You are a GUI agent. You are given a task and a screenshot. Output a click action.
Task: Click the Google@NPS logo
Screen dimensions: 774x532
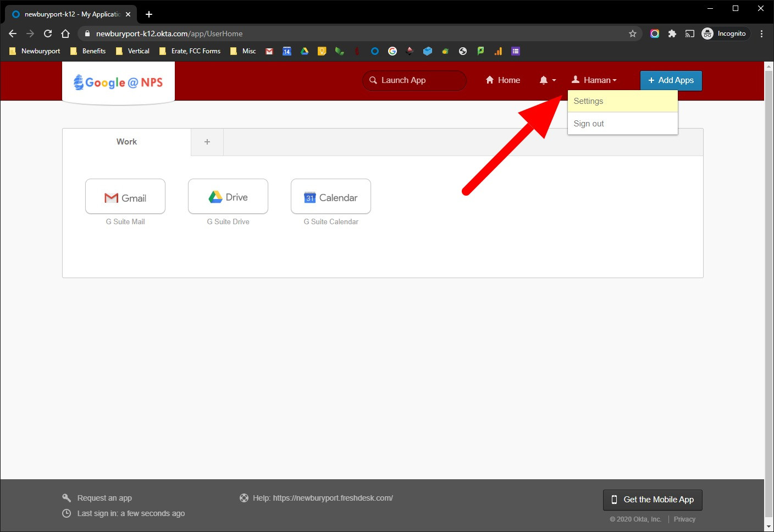coord(118,82)
